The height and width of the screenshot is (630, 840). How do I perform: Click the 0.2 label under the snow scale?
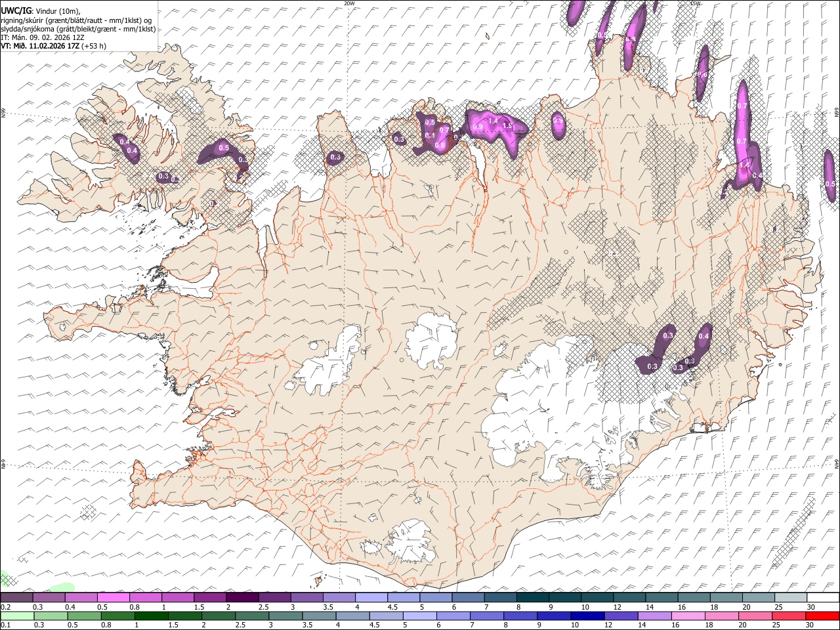pyautogui.click(x=5, y=607)
